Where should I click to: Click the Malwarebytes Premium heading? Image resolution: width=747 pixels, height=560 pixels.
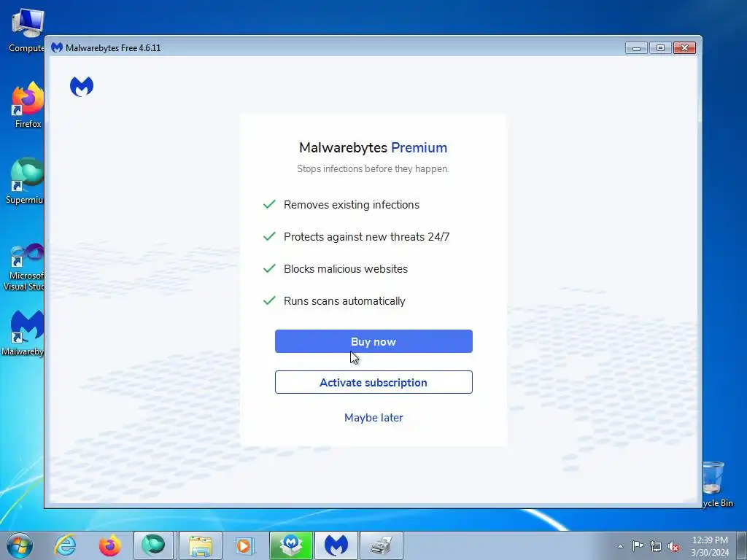point(373,147)
